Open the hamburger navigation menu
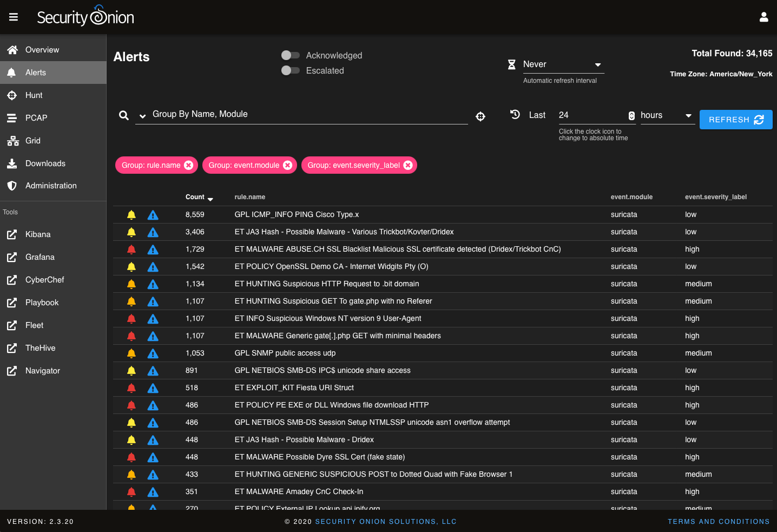Viewport: 777px width, 532px height. pyautogui.click(x=14, y=17)
